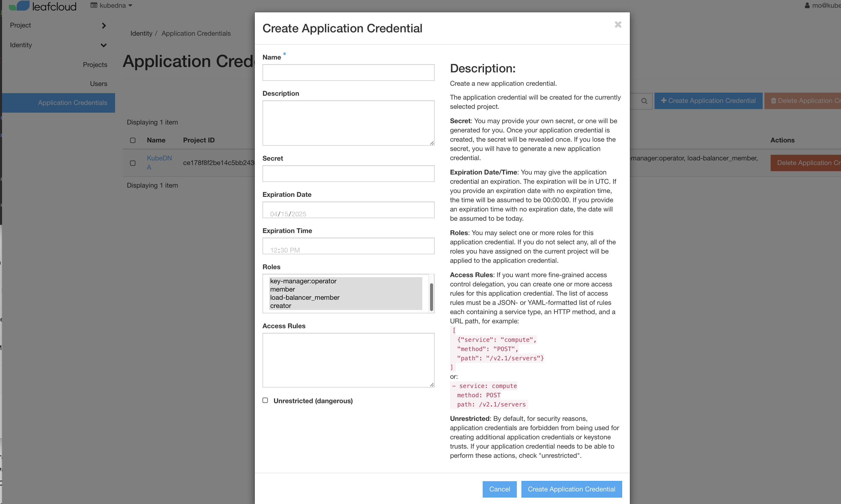Open the Projects sidebar item
Viewport: 841px width, 504px height.
point(95,64)
